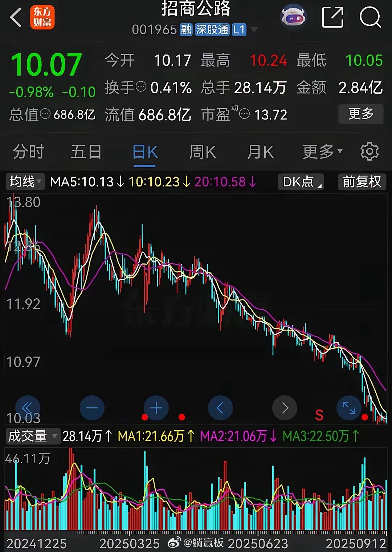Tap info icon next to 换手

tap(141, 87)
